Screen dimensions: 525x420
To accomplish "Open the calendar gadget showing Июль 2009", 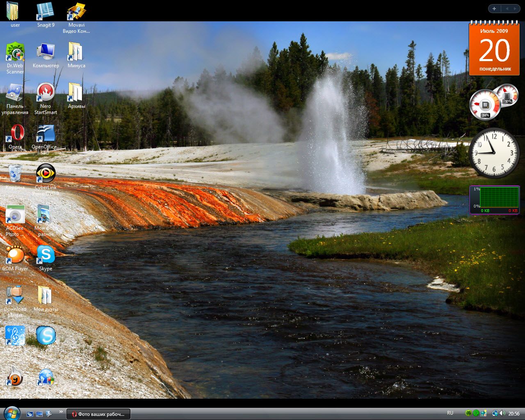I will (494, 48).
